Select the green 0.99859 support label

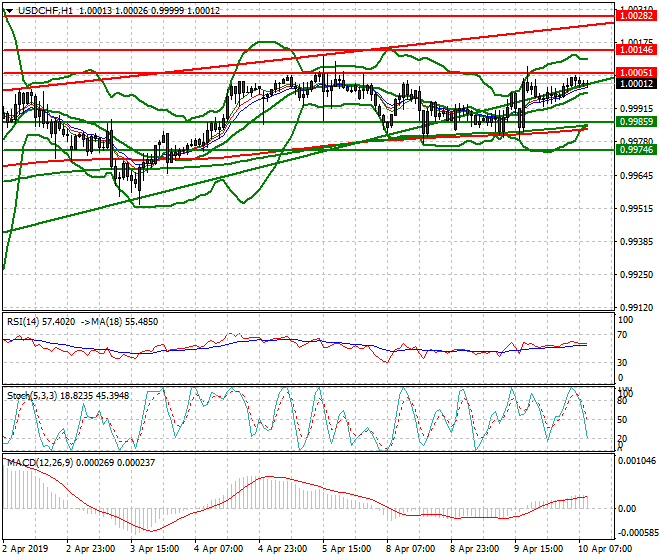click(x=637, y=122)
